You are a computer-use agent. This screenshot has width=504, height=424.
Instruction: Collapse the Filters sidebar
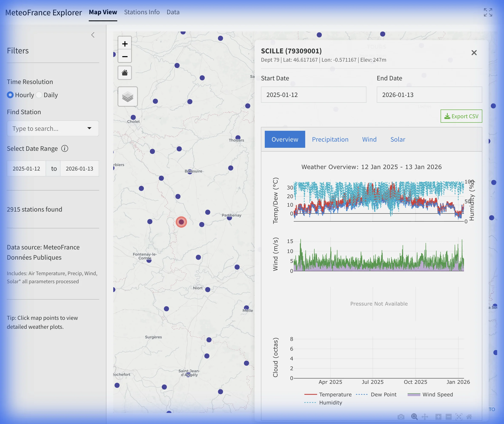tap(93, 35)
